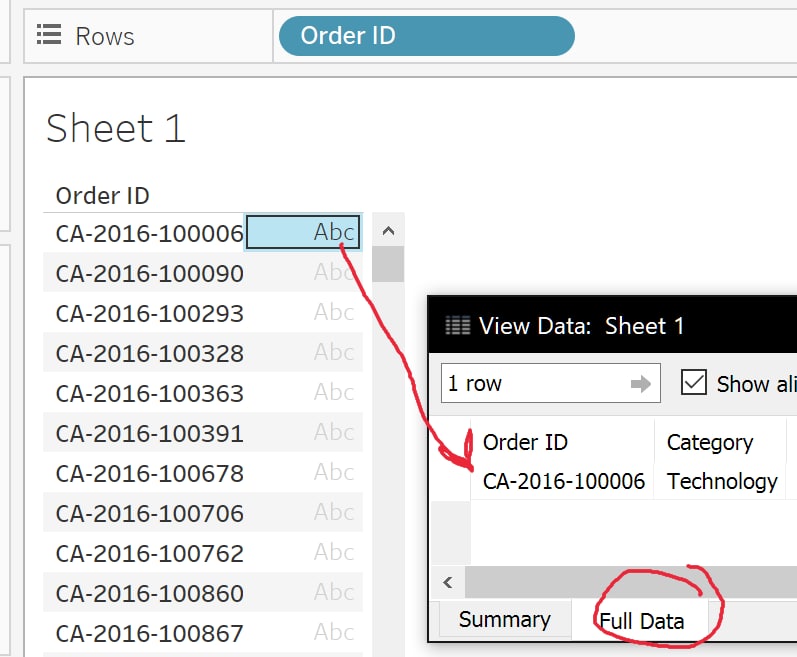Click the Abc mark for CA-2016-100363

pos(333,392)
